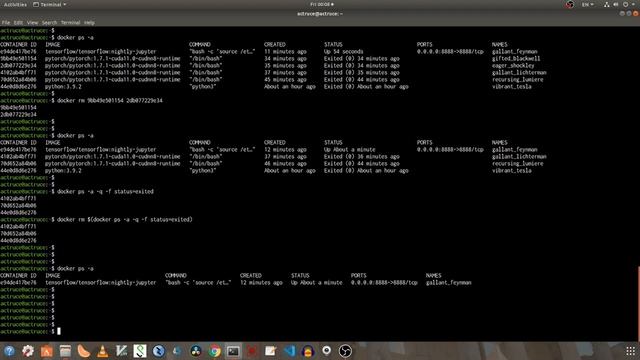Click the docker rm $(docker ps ...) command

[x=124, y=219]
